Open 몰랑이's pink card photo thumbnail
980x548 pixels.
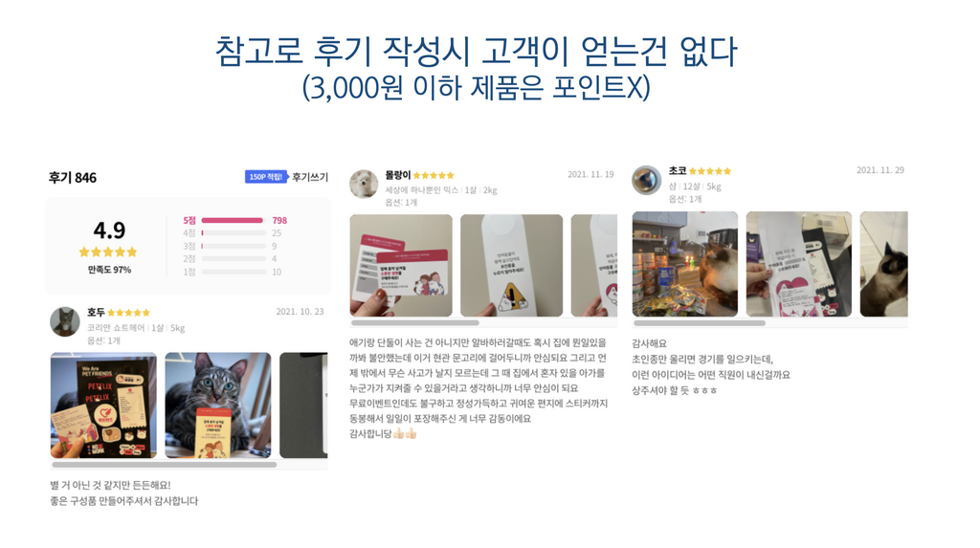(401, 266)
